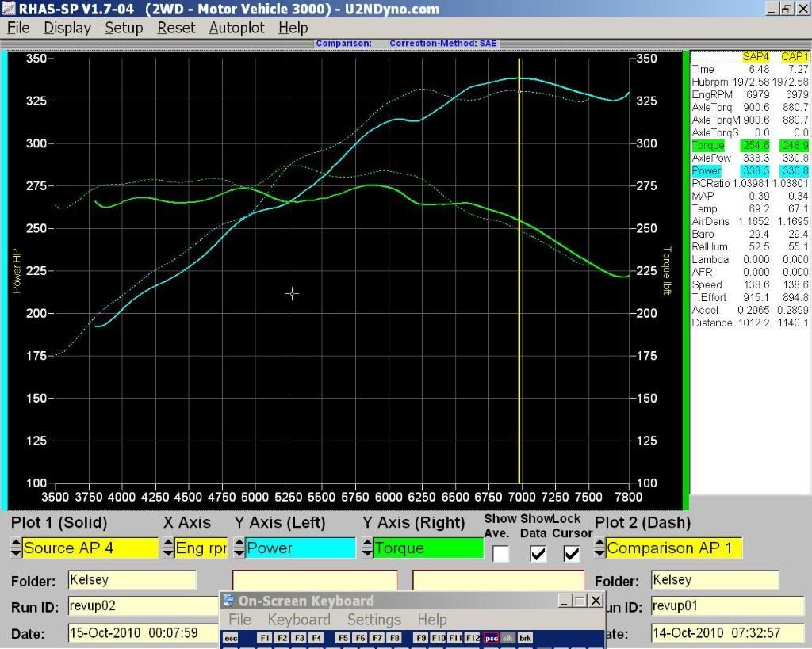
Task: Click the esc key on On-Screen Keyboard
Action: (x=231, y=638)
